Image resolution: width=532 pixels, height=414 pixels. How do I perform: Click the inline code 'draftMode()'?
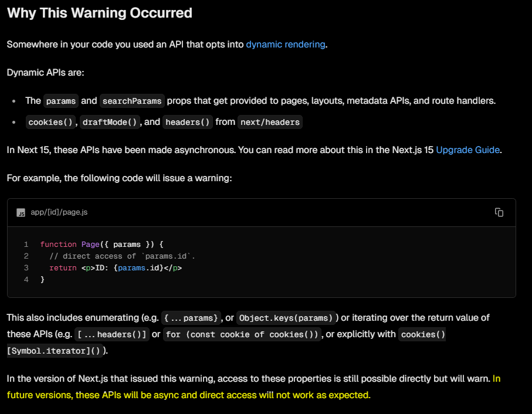point(110,122)
